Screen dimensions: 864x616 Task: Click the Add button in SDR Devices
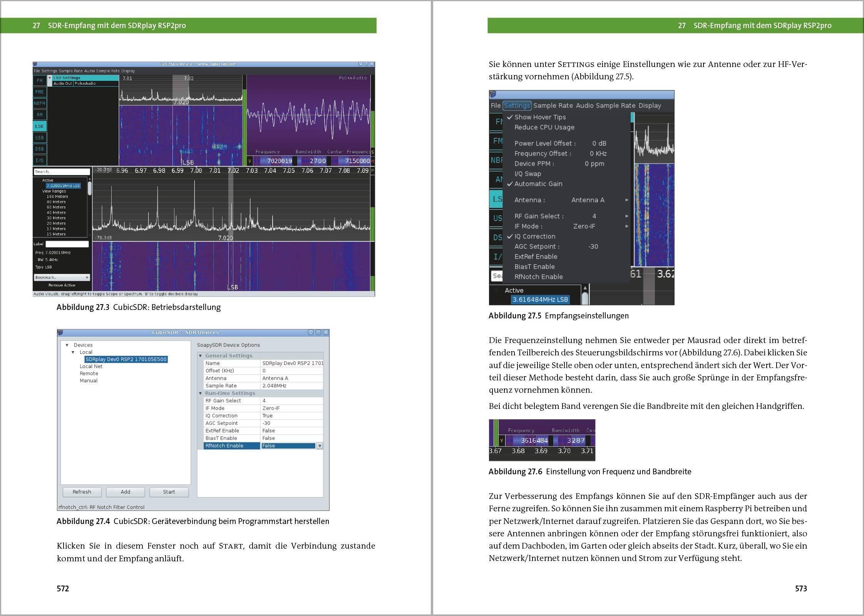pos(126,492)
